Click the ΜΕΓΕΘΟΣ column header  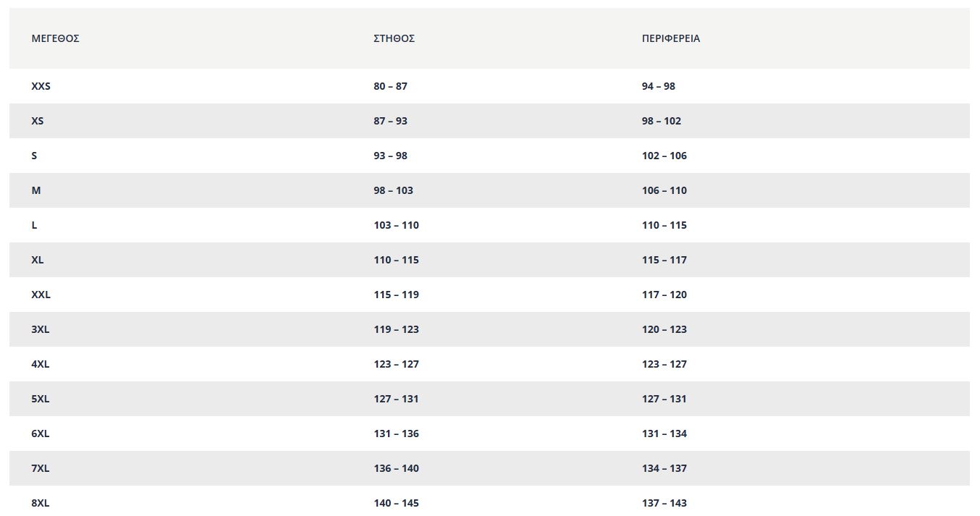click(x=55, y=38)
